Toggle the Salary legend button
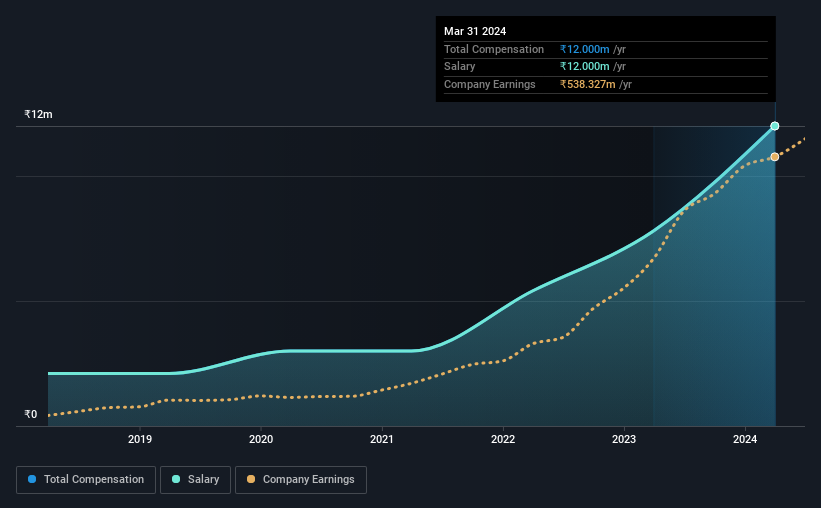821x508 pixels. [x=195, y=480]
